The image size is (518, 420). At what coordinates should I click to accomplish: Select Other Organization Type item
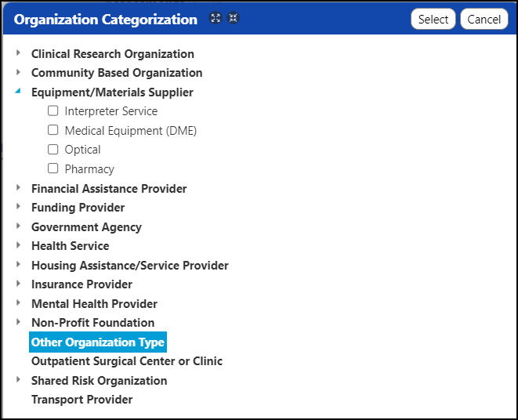(x=98, y=342)
